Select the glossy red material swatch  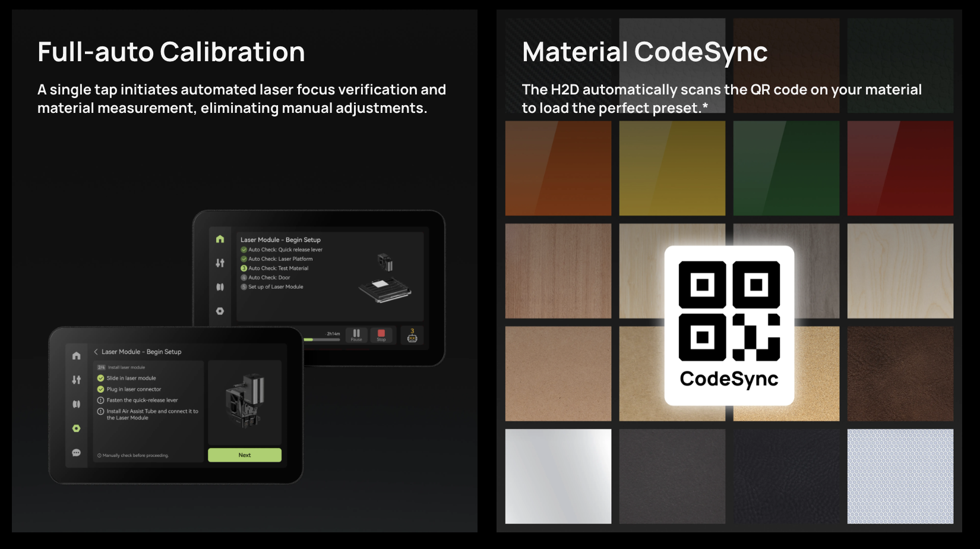click(x=900, y=168)
